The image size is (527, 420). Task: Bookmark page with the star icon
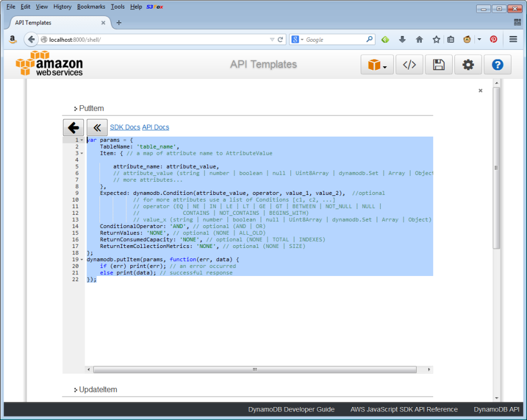(x=436, y=39)
